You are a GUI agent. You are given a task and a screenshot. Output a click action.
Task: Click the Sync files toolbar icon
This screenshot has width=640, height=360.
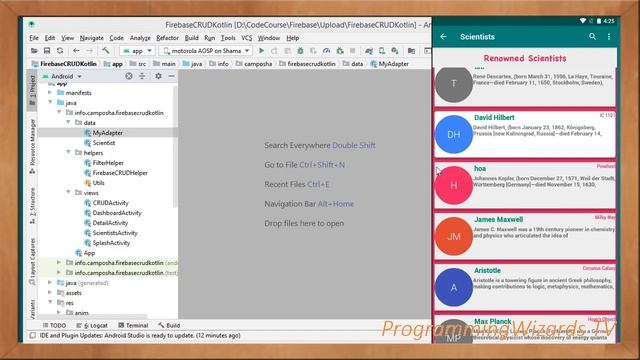point(60,51)
